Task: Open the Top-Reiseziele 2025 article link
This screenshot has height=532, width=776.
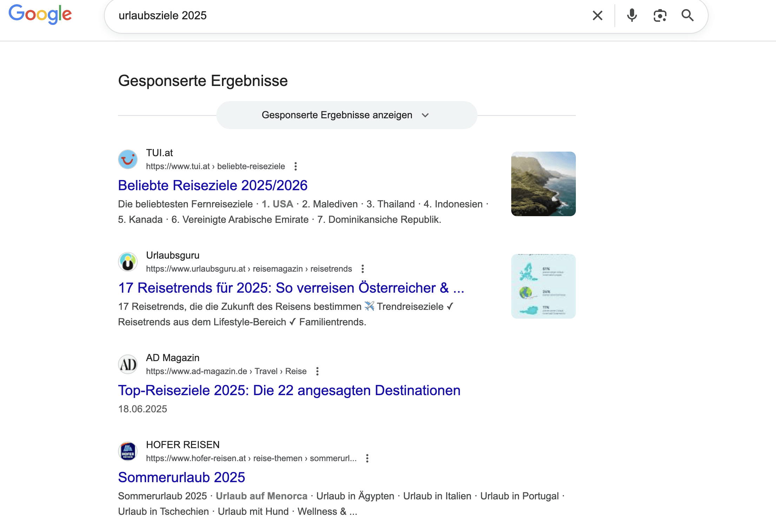Action: tap(289, 390)
